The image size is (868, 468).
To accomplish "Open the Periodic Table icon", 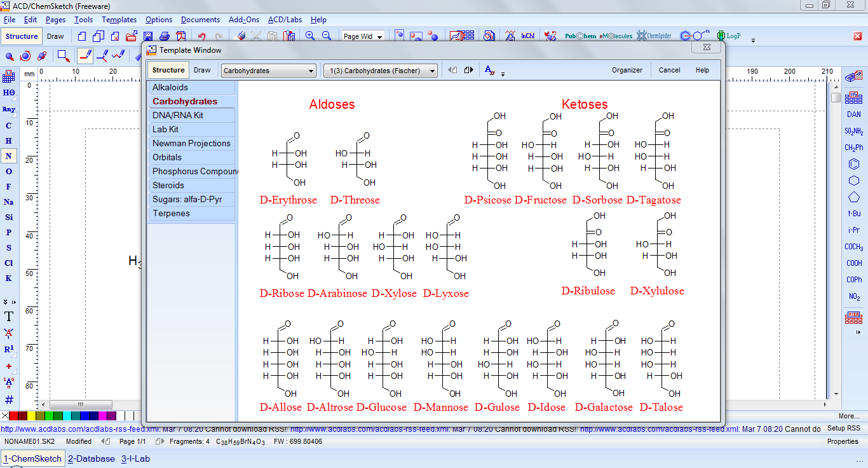I will click(x=9, y=77).
